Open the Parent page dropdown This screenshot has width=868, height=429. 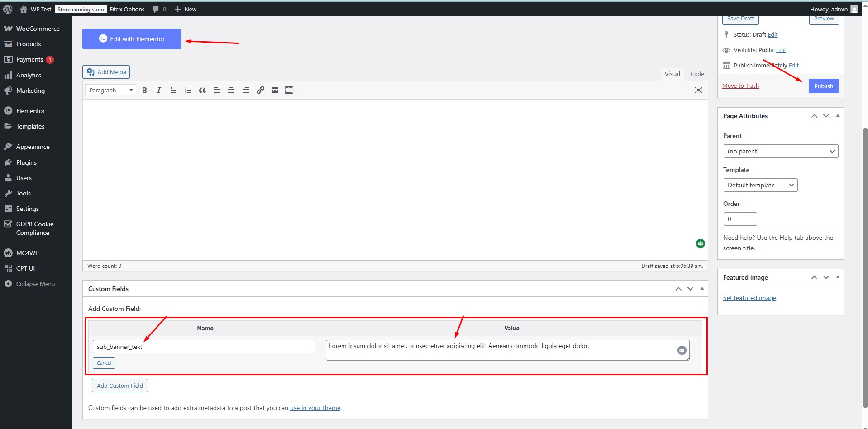point(781,151)
